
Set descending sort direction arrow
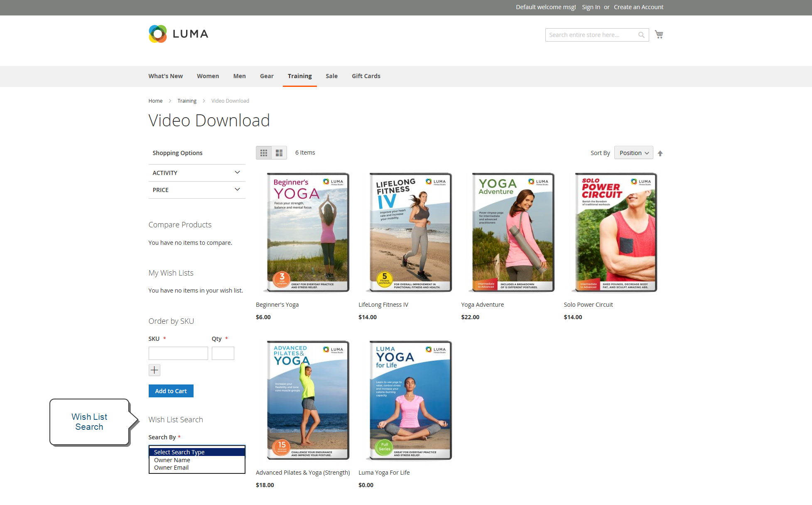click(x=660, y=153)
